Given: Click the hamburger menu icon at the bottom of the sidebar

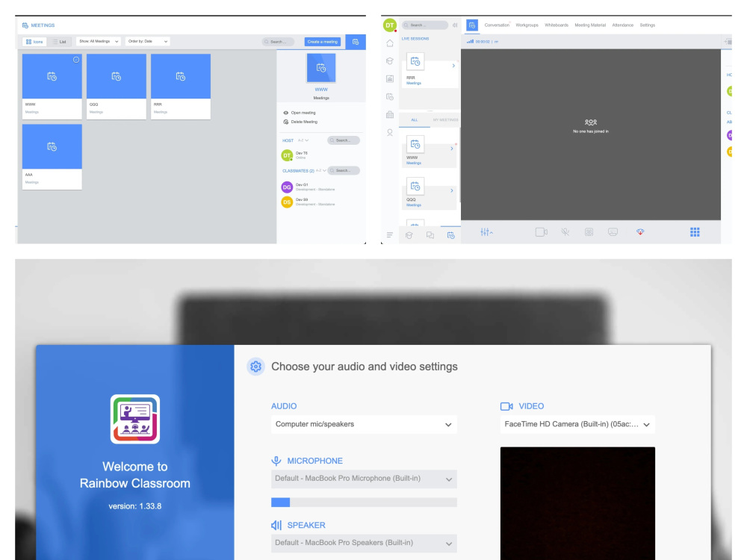Looking at the screenshot, I should tap(390, 234).
